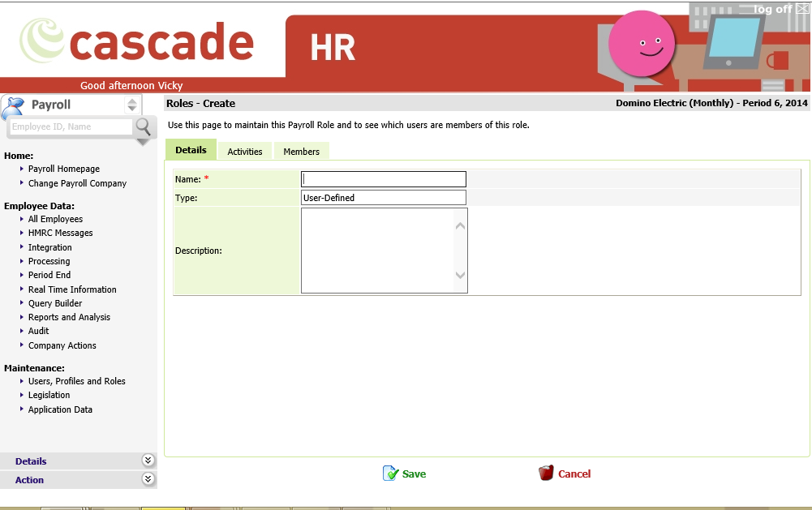Focus the Name input field
Viewport: 812px width, 510px height.
[x=384, y=179]
